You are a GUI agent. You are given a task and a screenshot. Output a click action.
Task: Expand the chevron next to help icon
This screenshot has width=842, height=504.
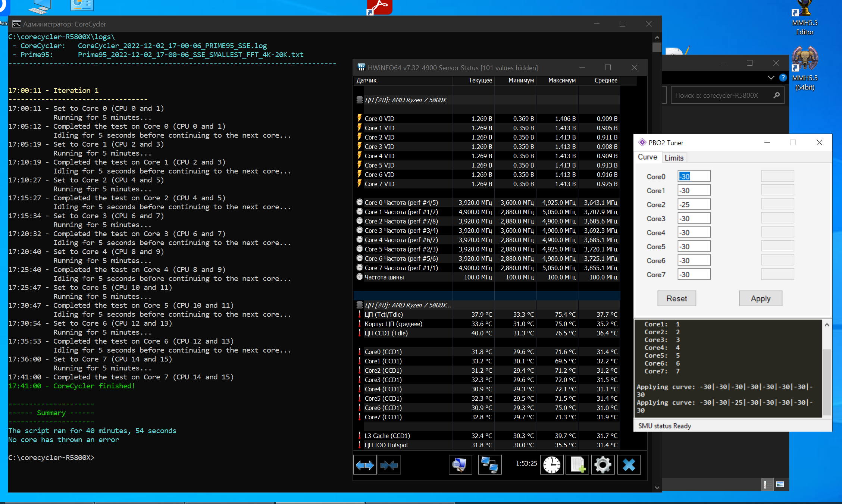coord(771,78)
